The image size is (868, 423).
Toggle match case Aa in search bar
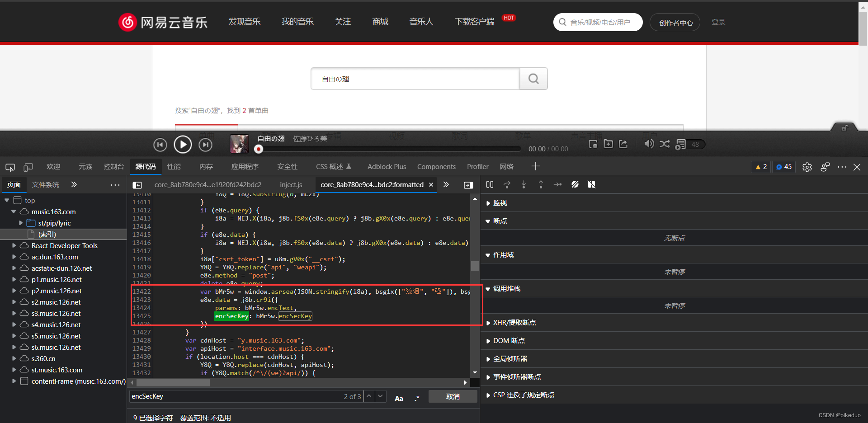pyautogui.click(x=399, y=398)
